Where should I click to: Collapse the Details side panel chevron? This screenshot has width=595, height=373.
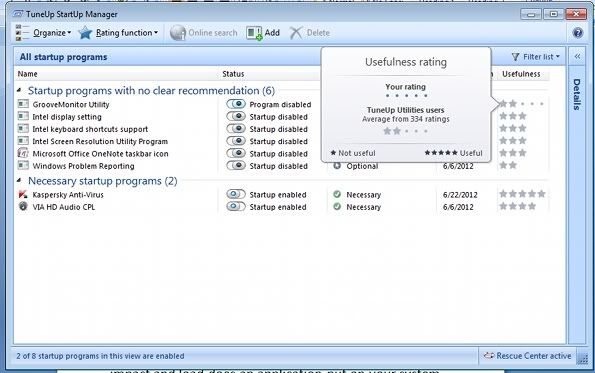tap(577, 57)
